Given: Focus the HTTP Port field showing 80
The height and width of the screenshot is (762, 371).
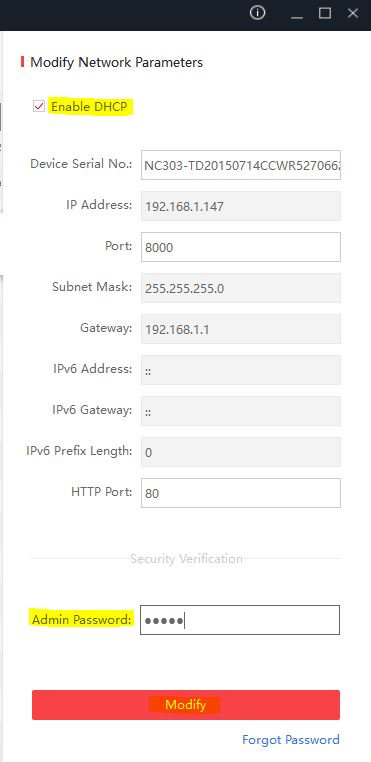Looking at the screenshot, I should tap(241, 493).
